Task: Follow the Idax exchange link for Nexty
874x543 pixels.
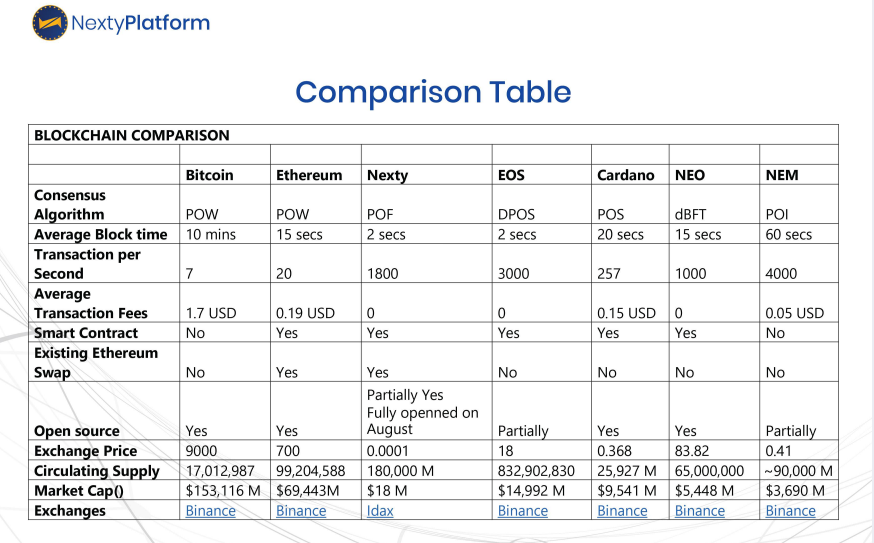Action: 380,511
